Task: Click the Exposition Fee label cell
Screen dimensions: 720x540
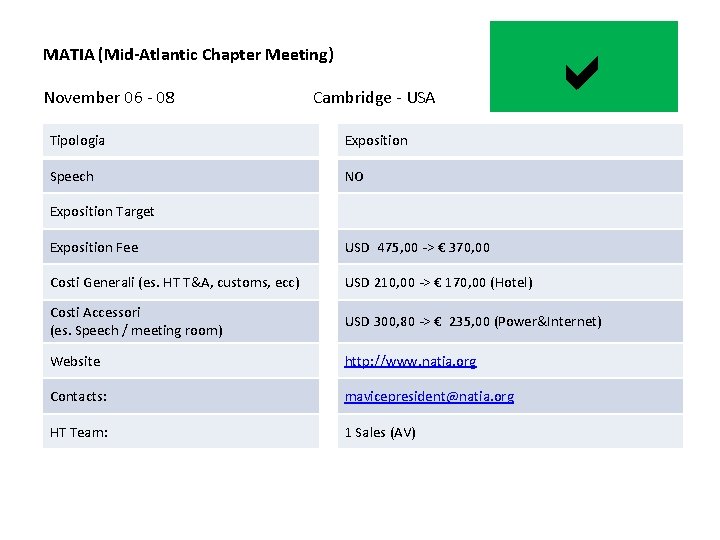Action: point(181,247)
